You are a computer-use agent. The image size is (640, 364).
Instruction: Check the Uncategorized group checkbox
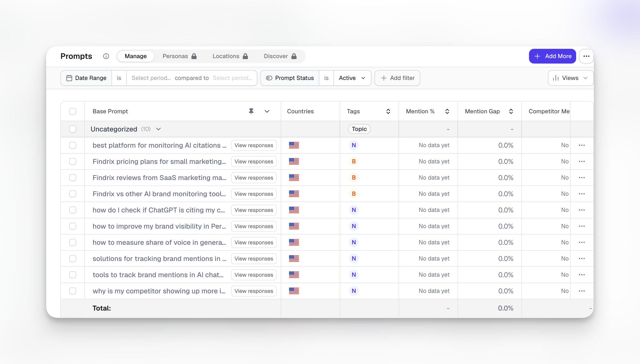[x=73, y=129]
